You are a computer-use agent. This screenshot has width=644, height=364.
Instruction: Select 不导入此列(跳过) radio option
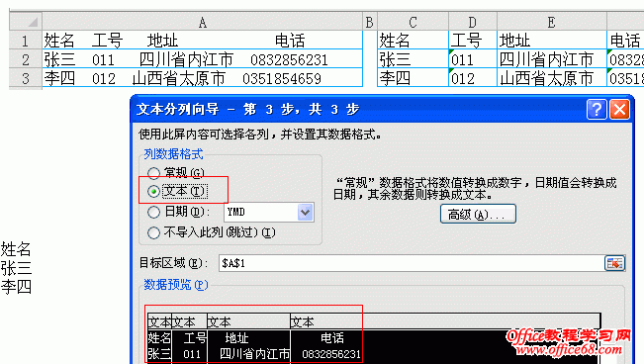153,232
